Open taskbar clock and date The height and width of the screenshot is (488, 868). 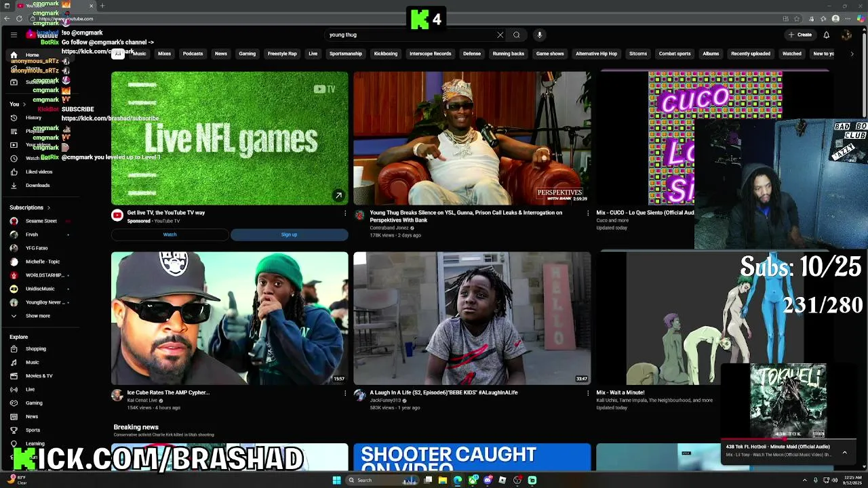click(852, 480)
